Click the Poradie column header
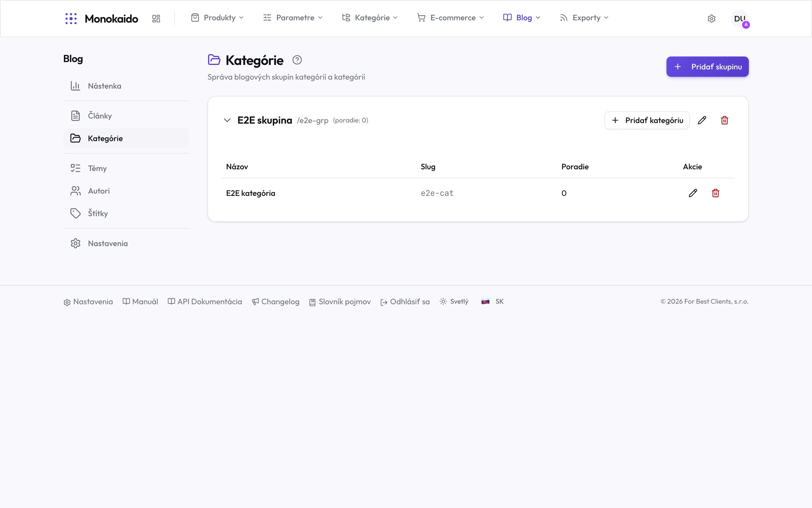 (575, 167)
